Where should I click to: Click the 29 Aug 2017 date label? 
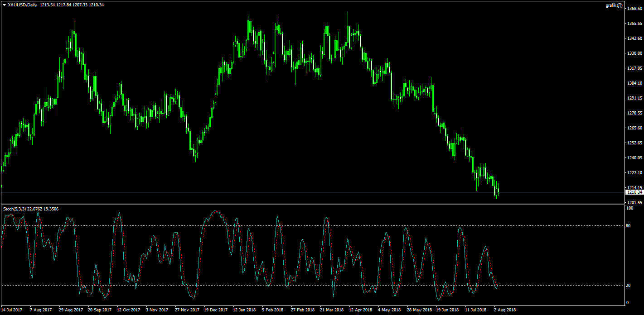click(x=71, y=310)
